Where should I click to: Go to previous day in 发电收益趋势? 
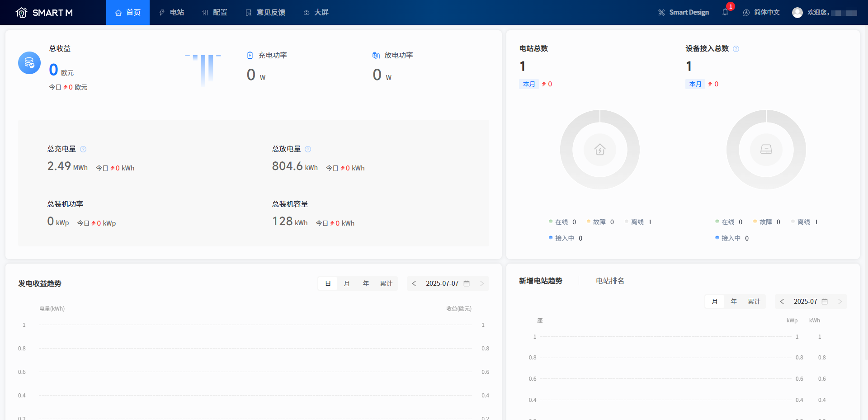(x=414, y=283)
